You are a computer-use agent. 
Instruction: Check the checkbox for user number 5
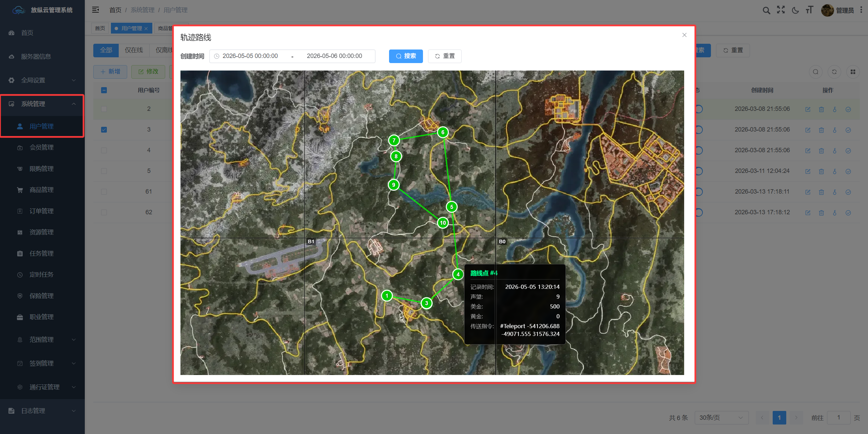pos(104,171)
